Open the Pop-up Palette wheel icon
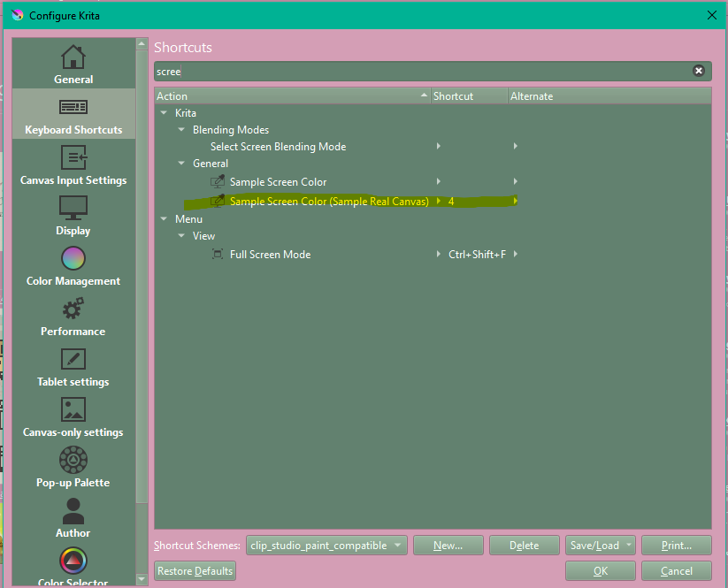 tap(73, 460)
